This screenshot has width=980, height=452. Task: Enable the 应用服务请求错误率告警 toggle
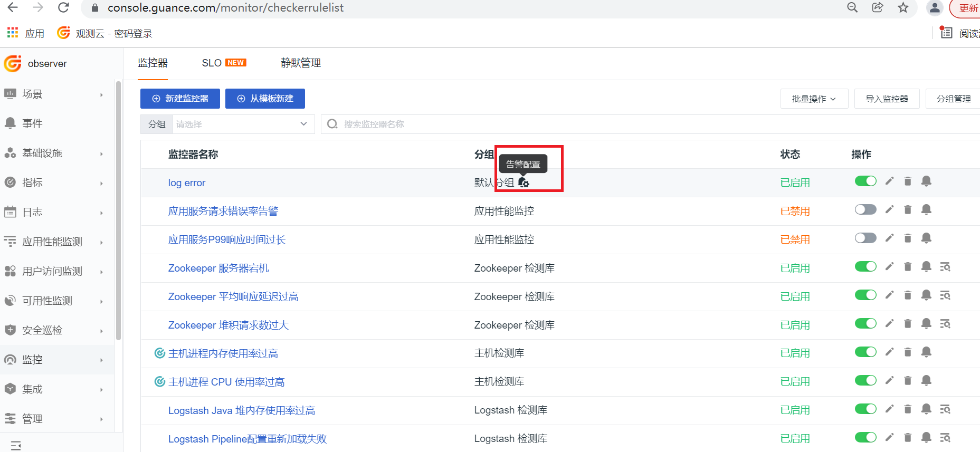(x=865, y=209)
